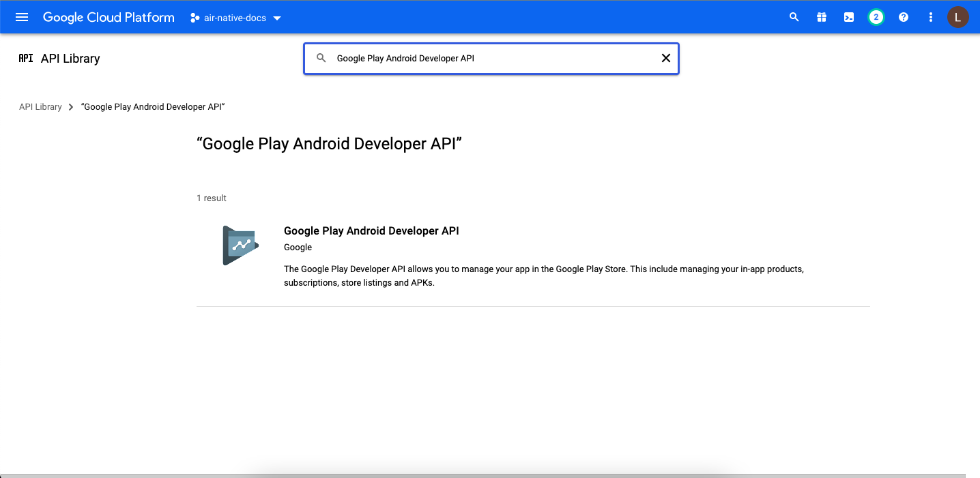The image size is (980, 478).
Task: Open the three-dot settings menu
Action: [931, 17]
